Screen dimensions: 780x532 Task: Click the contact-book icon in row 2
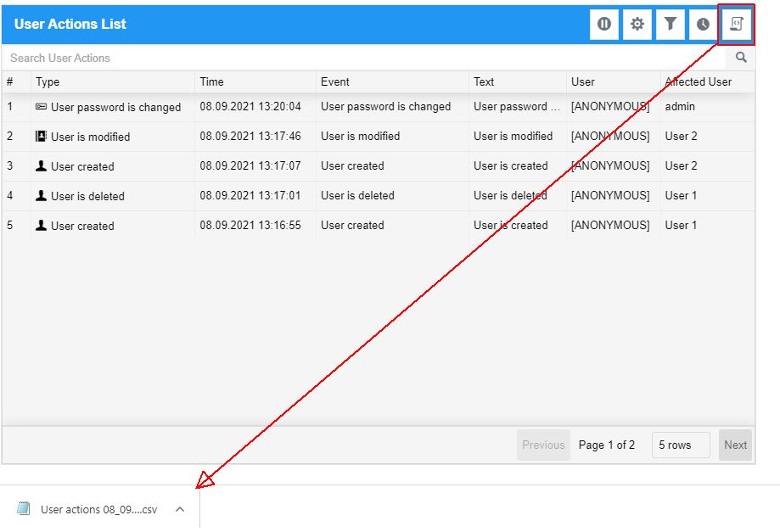[42, 136]
